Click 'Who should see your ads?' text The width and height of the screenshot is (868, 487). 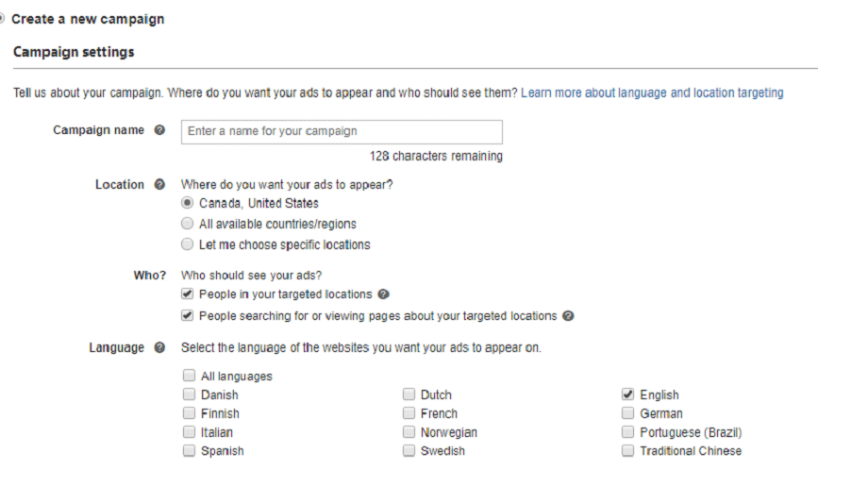(x=251, y=276)
